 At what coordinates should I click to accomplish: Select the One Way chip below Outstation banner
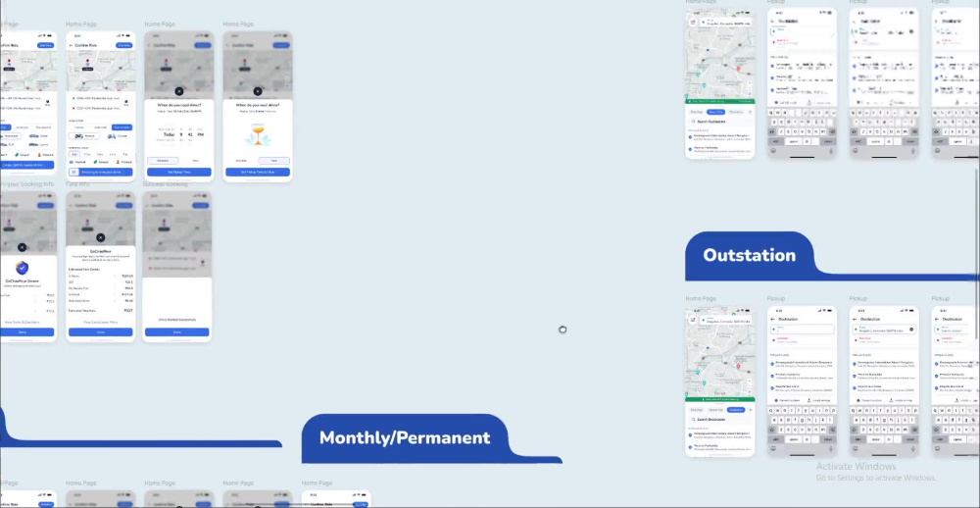[x=696, y=410]
